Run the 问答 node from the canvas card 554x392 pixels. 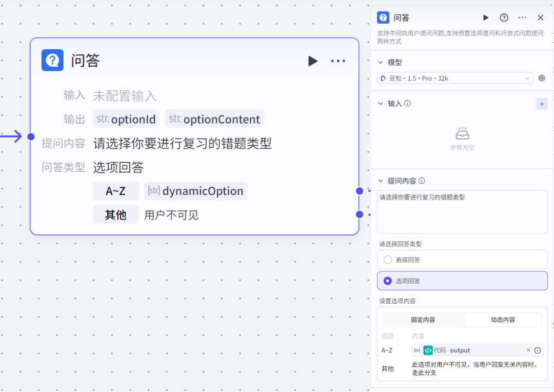coord(312,61)
